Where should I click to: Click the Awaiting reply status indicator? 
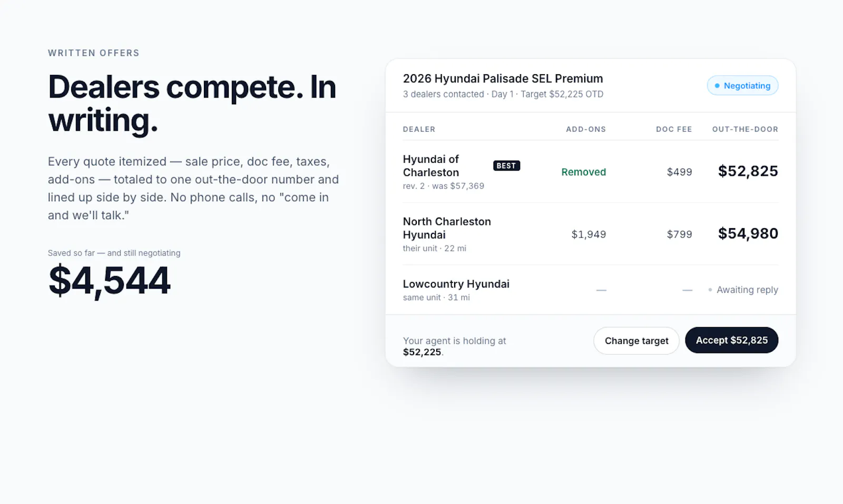coord(743,290)
